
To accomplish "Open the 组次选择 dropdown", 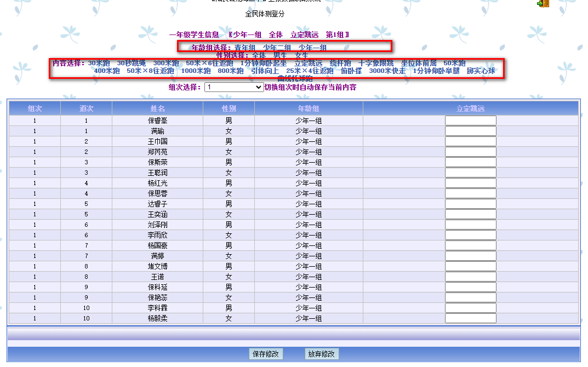I will [234, 87].
